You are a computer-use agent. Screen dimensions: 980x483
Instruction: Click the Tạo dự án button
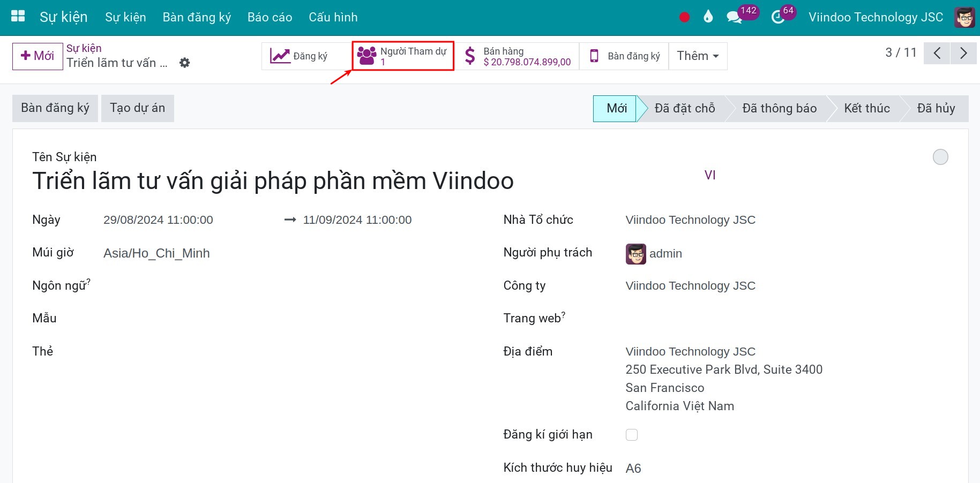click(138, 108)
